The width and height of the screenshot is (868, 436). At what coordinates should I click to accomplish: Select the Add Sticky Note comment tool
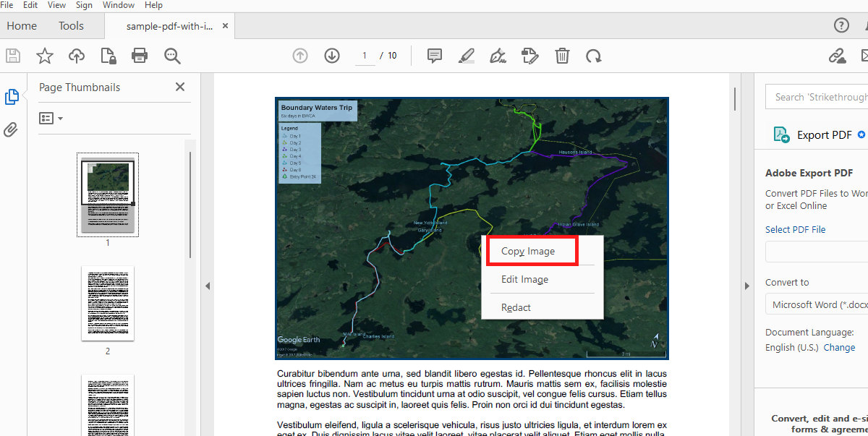[433, 56]
